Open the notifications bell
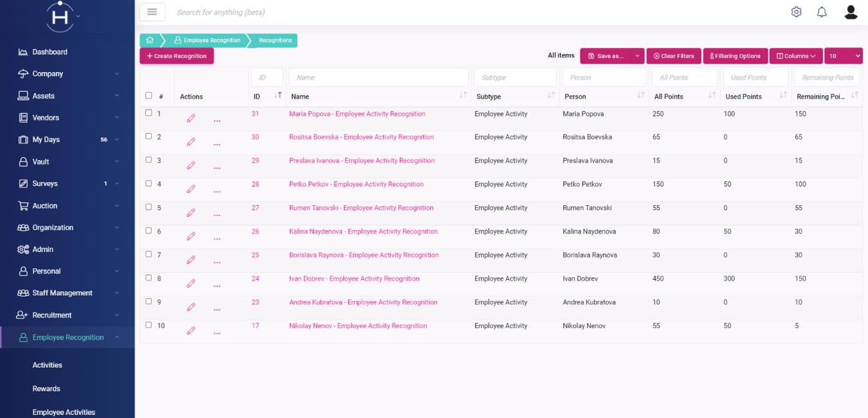This screenshot has height=418, width=868. tap(822, 12)
